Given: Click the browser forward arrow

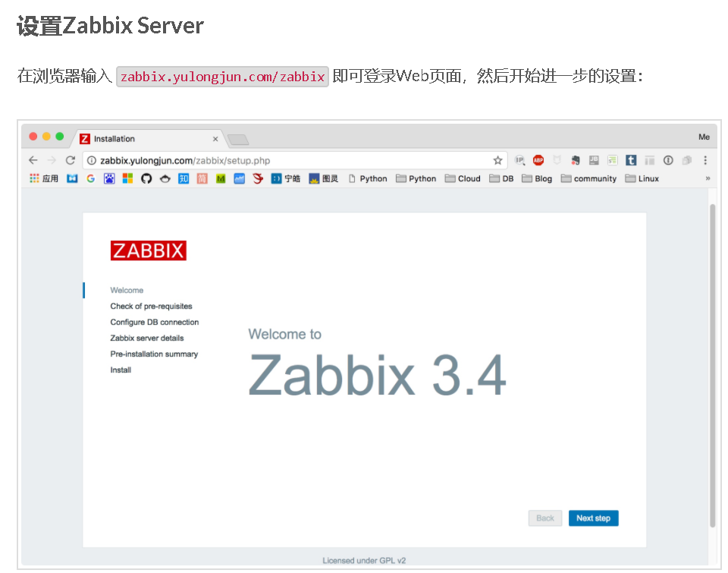Looking at the screenshot, I should [52, 160].
